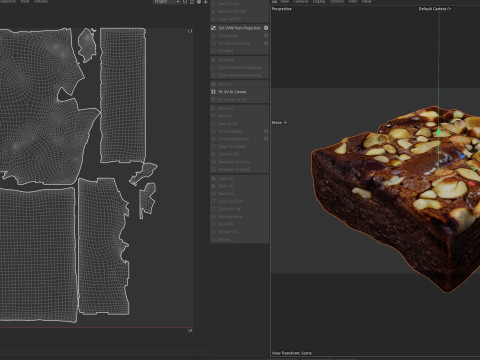Open UV Rectangularize options gear
Viewport: 480px width, 360px height.
266,139
